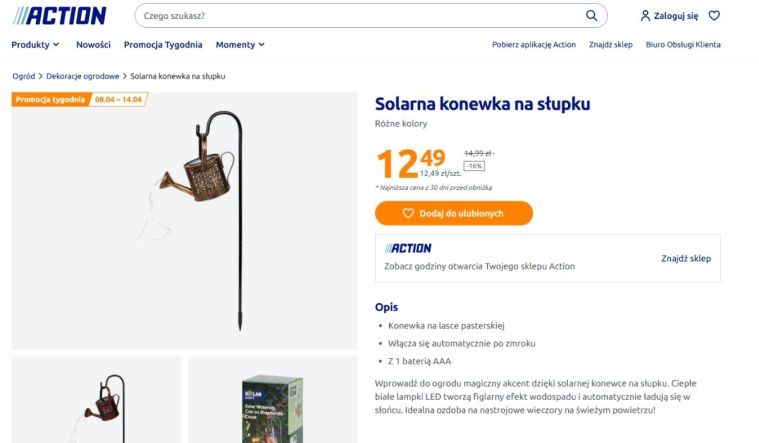Screen dimensions: 759x443
Task: Open the Nowości menu item
Action: (93, 45)
